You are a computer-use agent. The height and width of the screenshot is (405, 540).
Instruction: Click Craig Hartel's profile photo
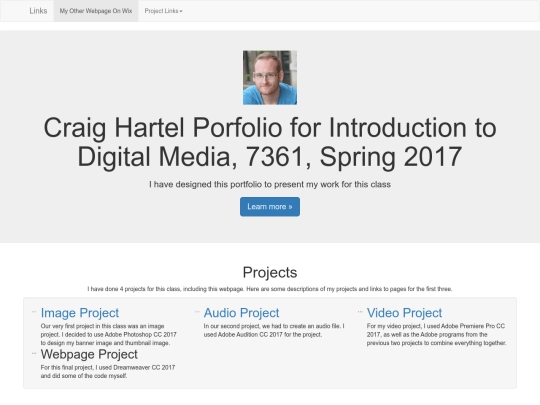point(270,78)
